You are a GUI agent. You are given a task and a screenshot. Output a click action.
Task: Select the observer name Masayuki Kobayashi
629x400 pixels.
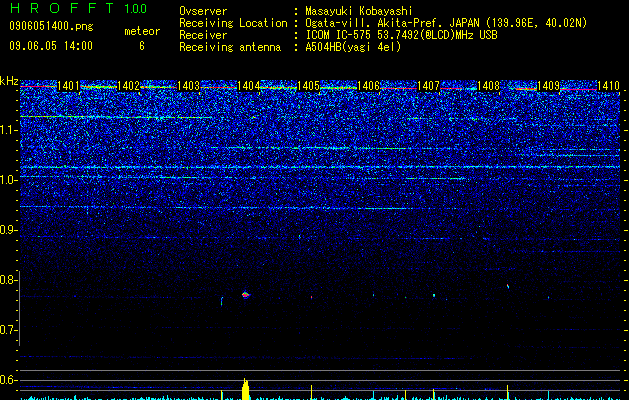point(359,11)
